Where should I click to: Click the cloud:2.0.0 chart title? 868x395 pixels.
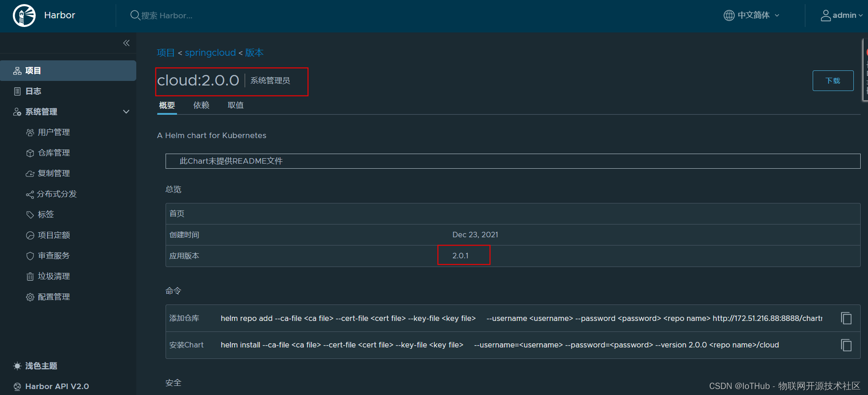click(x=198, y=81)
